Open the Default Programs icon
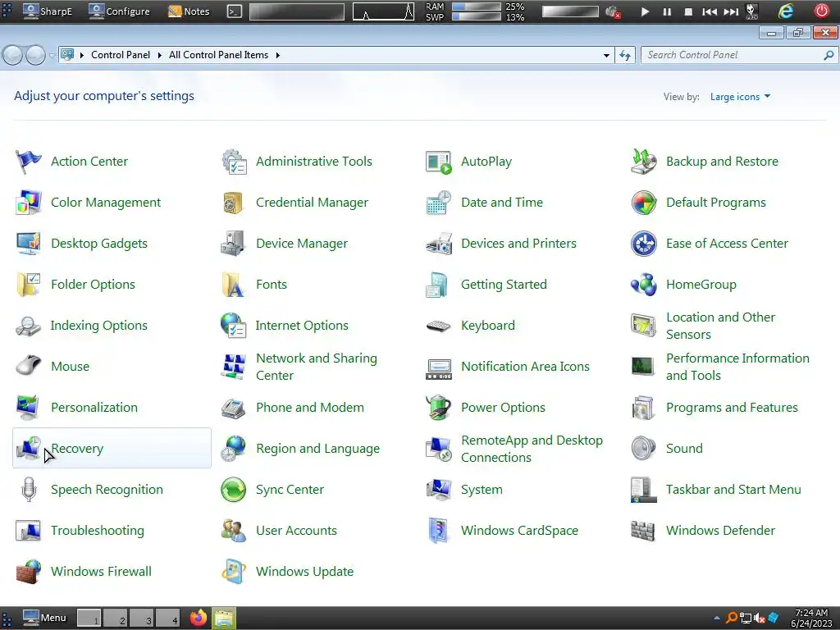The width and height of the screenshot is (840, 630). click(643, 203)
